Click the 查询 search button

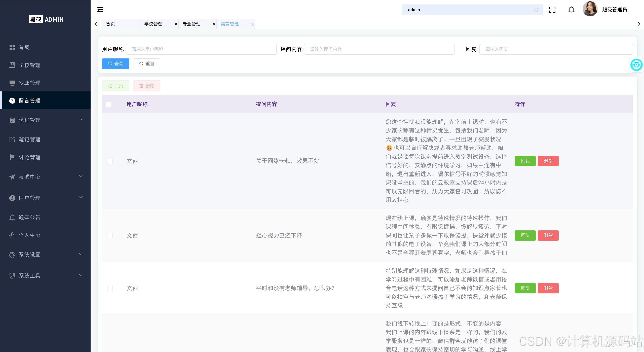(x=115, y=63)
